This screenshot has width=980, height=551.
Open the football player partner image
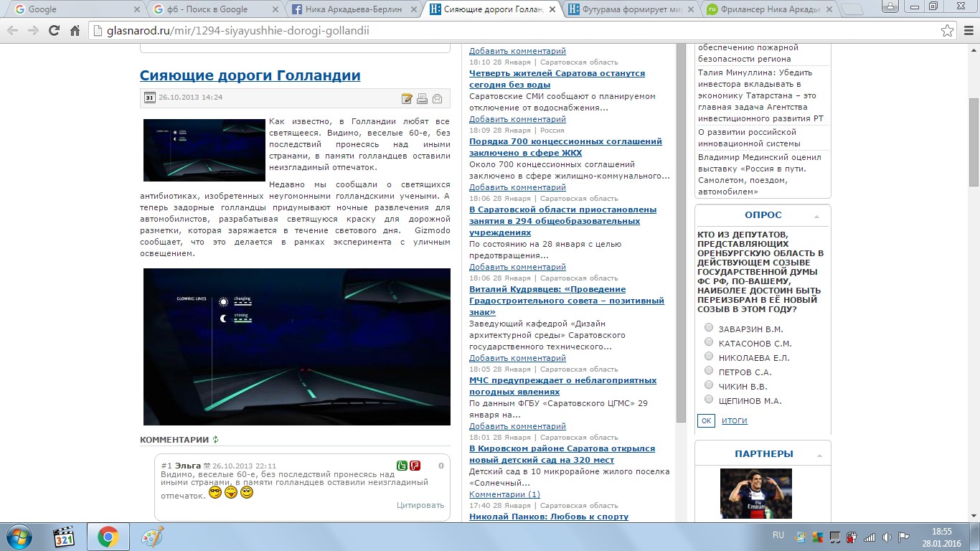click(x=756, y=494)
